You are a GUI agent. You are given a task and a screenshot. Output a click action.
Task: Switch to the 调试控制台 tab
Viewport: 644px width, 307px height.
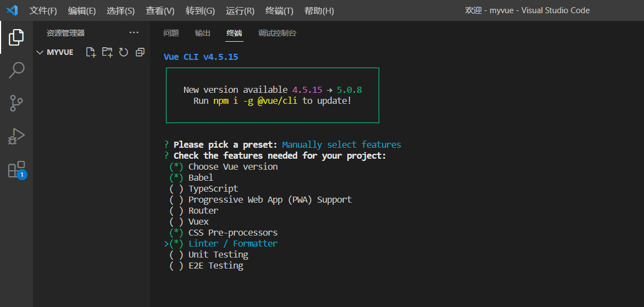277,34
